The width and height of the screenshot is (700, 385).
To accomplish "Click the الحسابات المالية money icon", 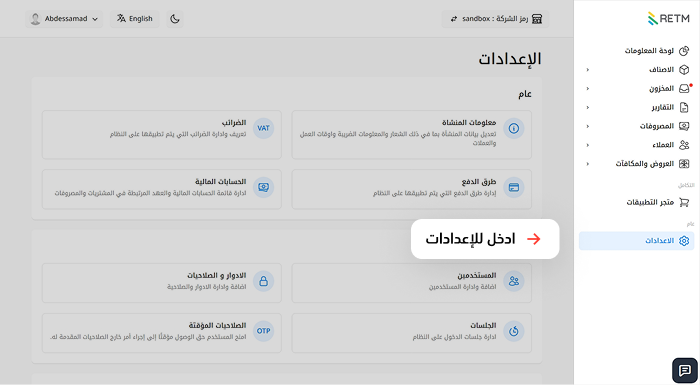I will point(263,188).
